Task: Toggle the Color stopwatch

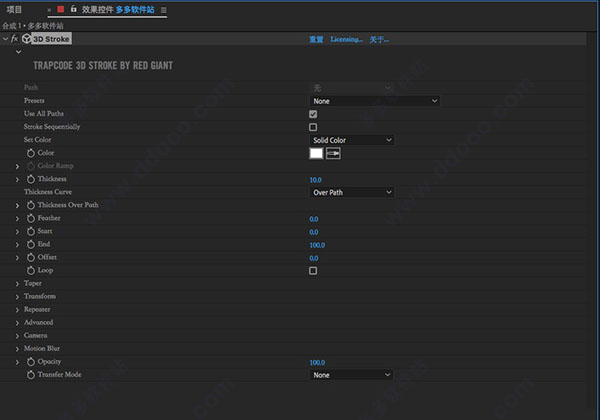Action: click(31, 153)
